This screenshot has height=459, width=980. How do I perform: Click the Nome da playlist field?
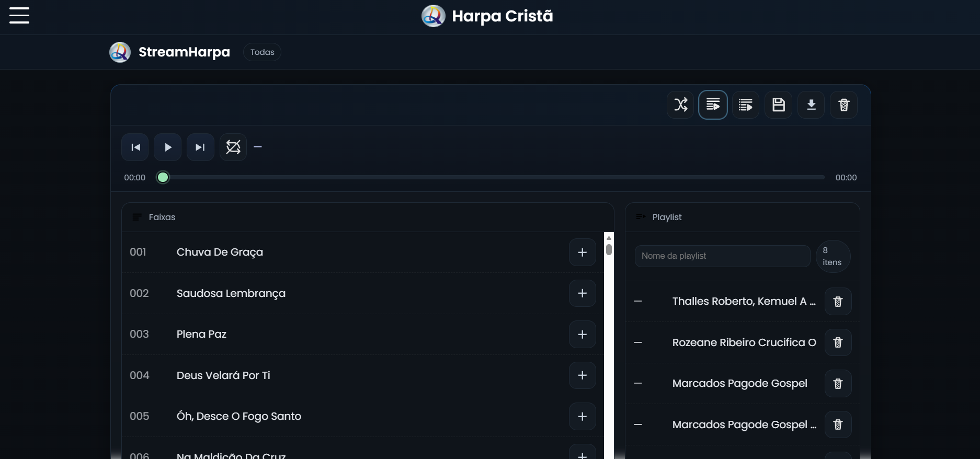coord(722,256)
